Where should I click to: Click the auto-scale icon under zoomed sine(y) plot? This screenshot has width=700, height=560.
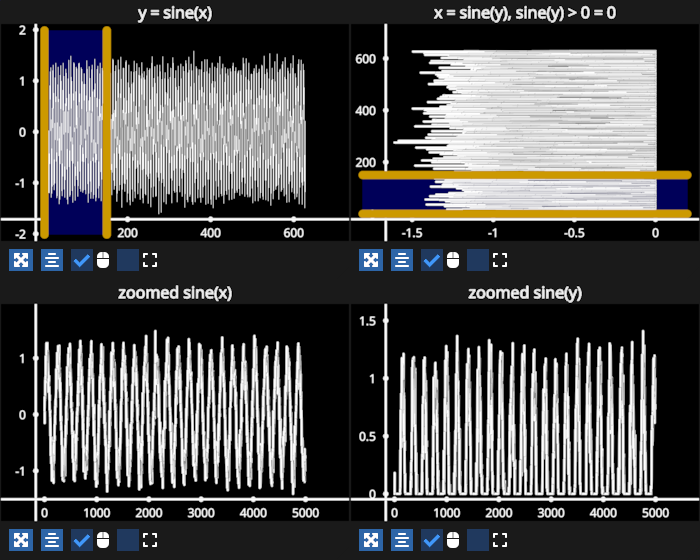click(x=371, y=540)
